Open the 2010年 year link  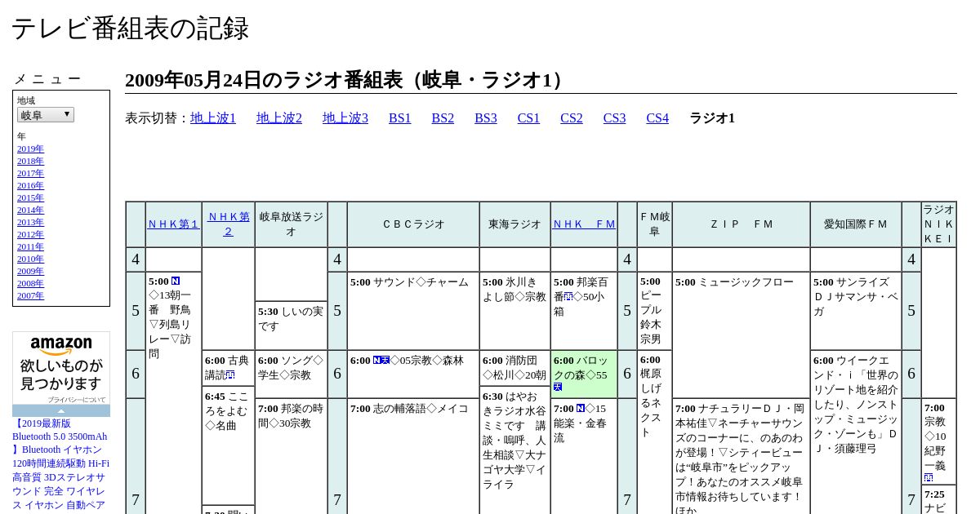tap(30, 259)
